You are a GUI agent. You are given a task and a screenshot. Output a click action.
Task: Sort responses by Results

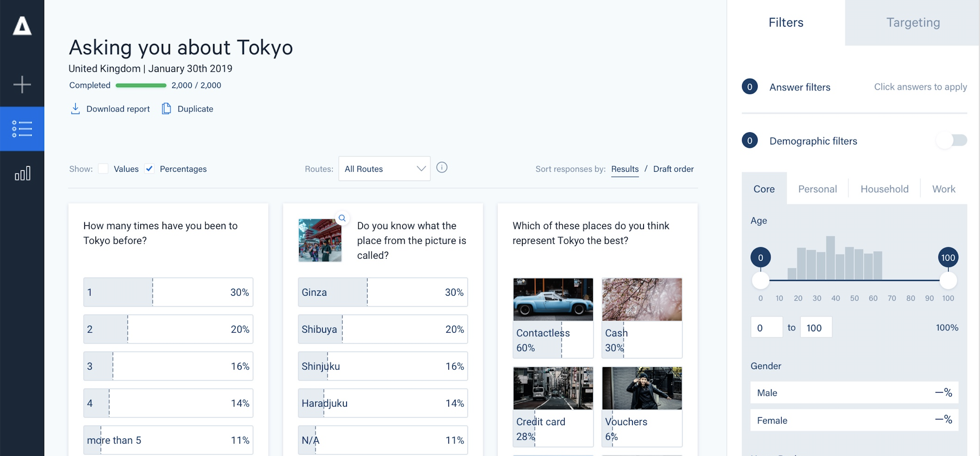(x=625, y=169)
